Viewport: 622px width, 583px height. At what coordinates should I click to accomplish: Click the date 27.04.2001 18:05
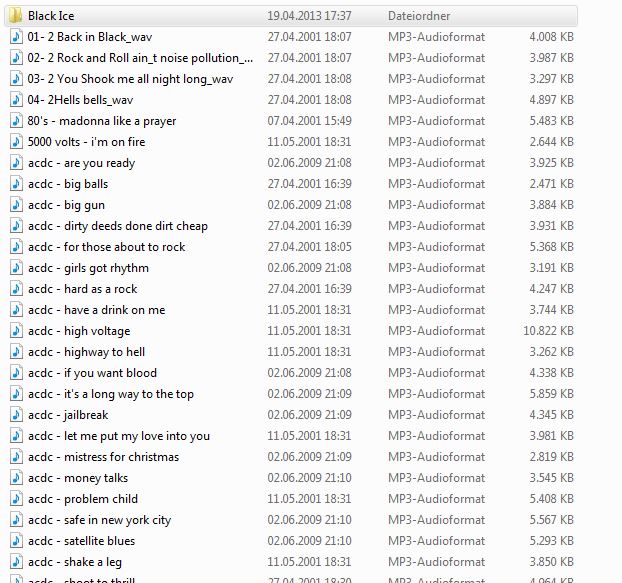[309, 247]
